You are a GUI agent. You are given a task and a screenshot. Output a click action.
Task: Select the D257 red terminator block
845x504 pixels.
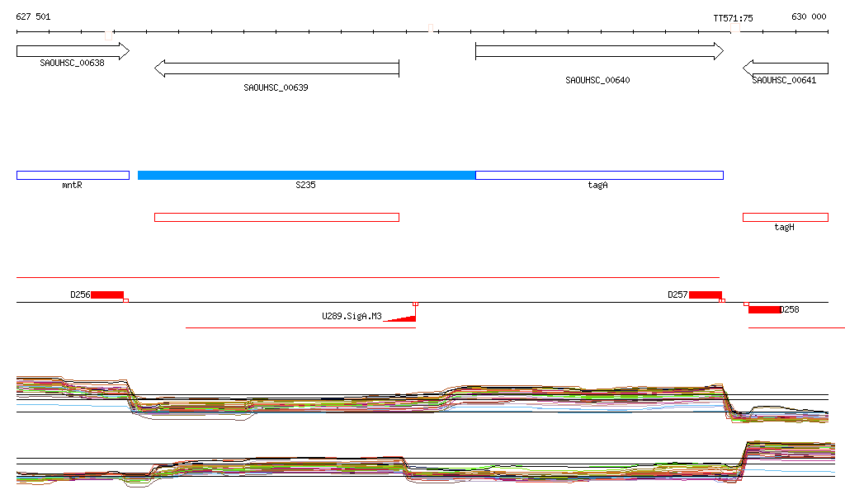click(x=706, y=294)
